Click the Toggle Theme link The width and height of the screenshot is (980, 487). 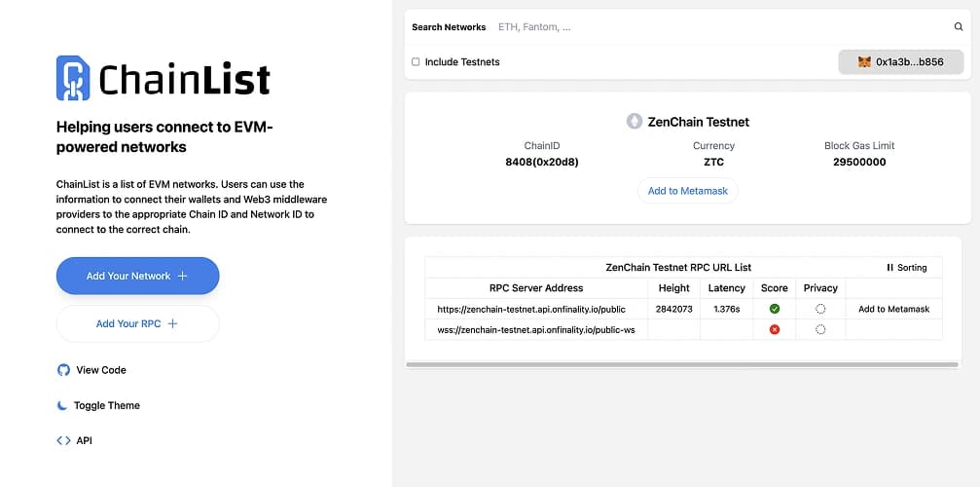click(98, 405)
